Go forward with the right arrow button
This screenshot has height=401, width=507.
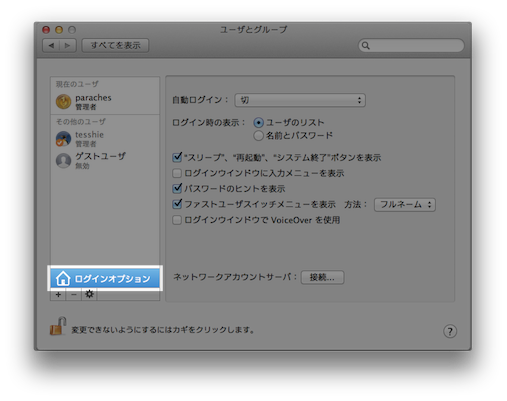point(68,45)
